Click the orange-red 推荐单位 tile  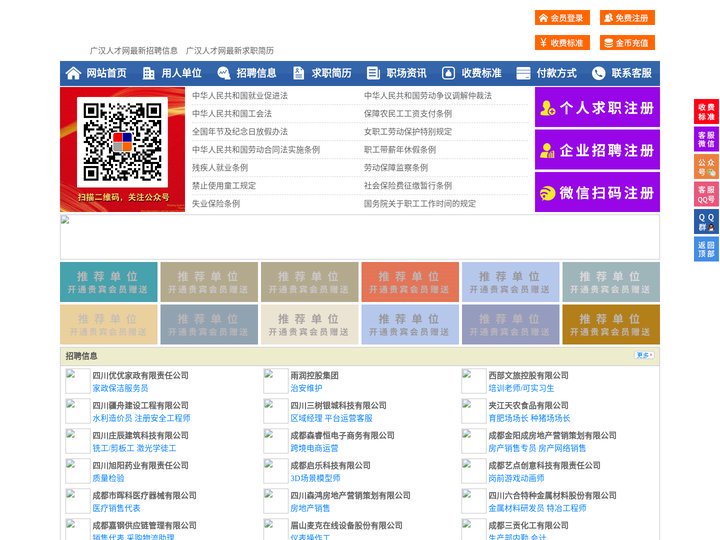tap(410, 282)
